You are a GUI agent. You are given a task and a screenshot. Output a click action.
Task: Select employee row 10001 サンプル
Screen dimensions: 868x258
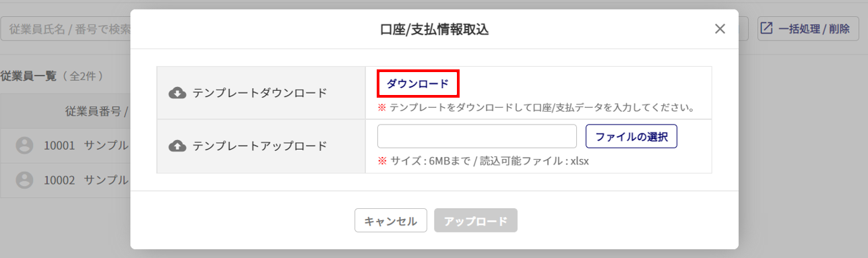click(x=65, y=145)
